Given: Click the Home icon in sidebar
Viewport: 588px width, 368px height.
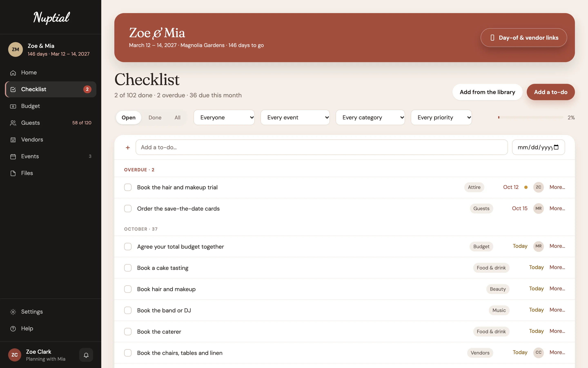Looking at the screenshot, I should coord(13,73).
